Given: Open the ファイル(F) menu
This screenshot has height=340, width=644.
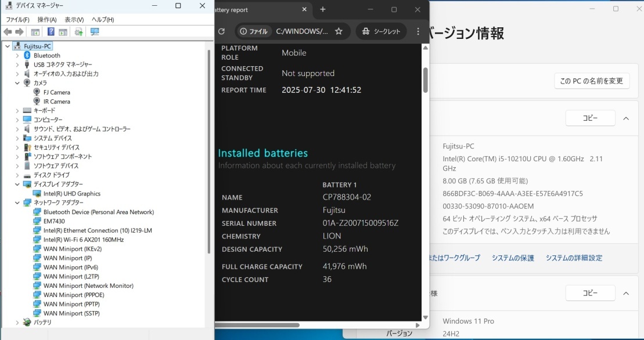Looking at the screenshot, I should pyautogui.click(x=17, y=20).
